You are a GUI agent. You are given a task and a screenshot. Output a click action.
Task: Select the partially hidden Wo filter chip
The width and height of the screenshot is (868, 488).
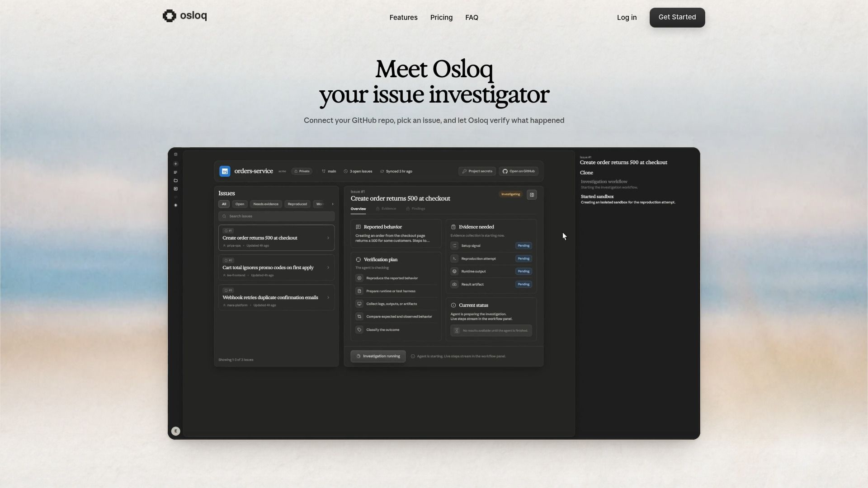click(x=319, y=204)
